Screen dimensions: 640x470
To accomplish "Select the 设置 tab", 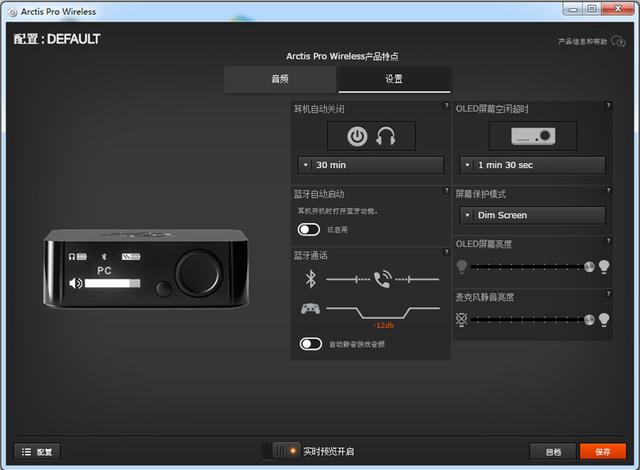I will (394, 79).
